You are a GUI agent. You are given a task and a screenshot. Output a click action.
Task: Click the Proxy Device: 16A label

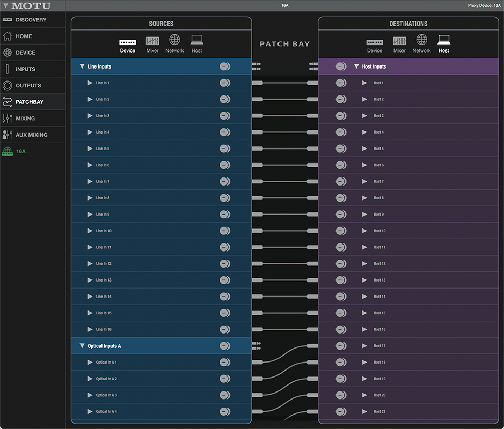click(x=484, y=5)
